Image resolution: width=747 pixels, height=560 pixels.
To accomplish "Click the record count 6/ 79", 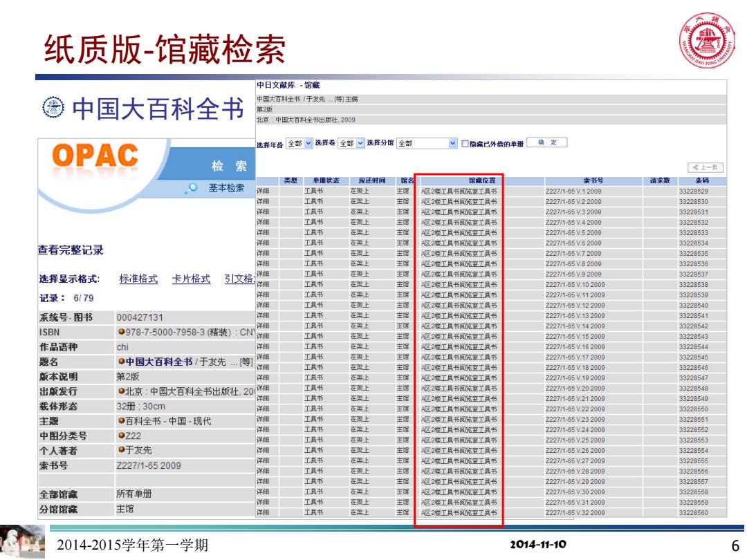I will (84, 298).
